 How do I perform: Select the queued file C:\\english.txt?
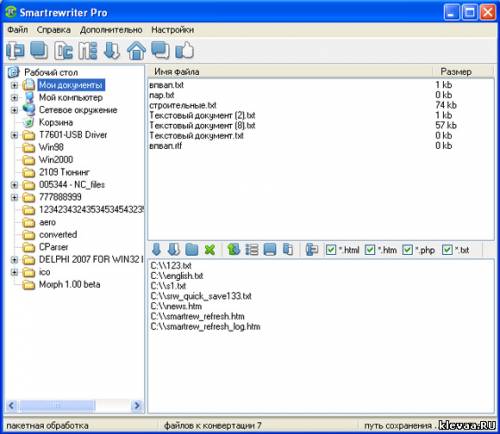[177, 276]
